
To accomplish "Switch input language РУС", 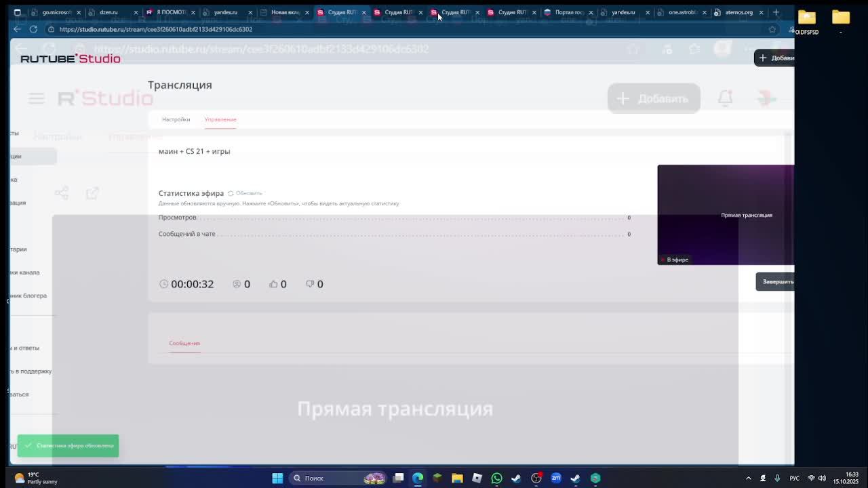I will pyautogui.click(x=795, y=478).
